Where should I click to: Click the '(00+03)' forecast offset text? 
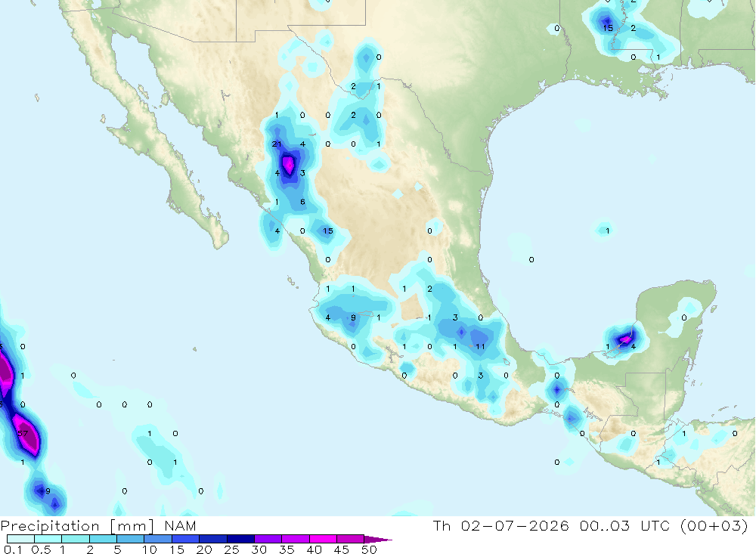[714, 525]
